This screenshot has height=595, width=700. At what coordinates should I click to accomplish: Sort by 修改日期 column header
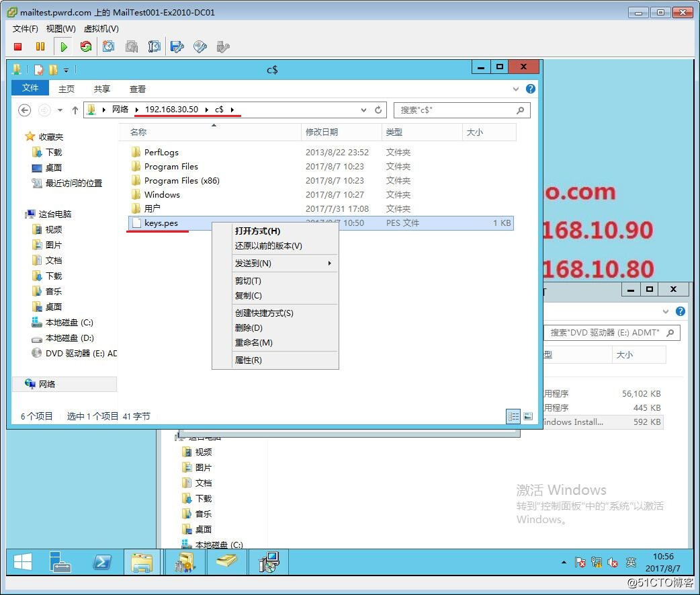(341, 132)
